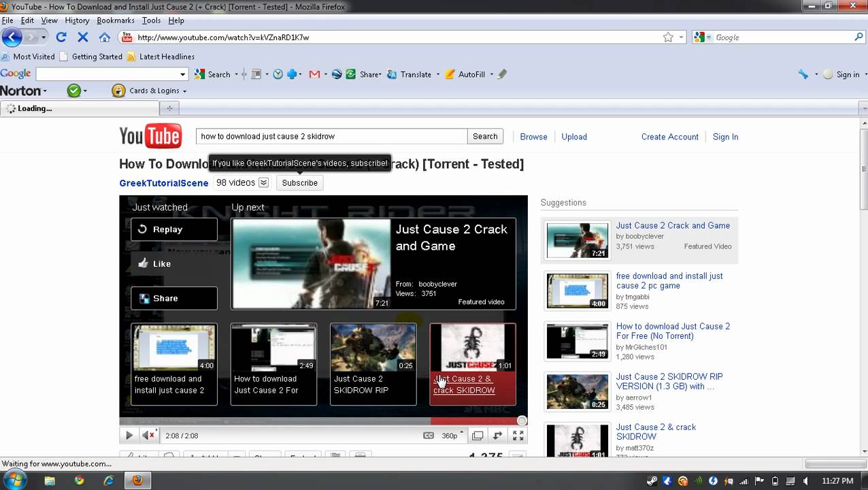The image size is (868, 490).
Task: Click in the YouTube search input field
Action: (331, 136)
